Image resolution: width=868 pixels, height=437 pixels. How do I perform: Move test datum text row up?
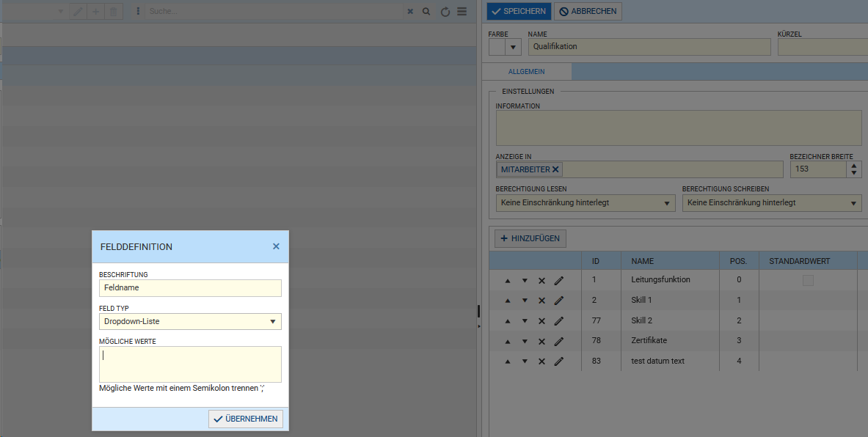pyautogui.click(x=508, y=361)
